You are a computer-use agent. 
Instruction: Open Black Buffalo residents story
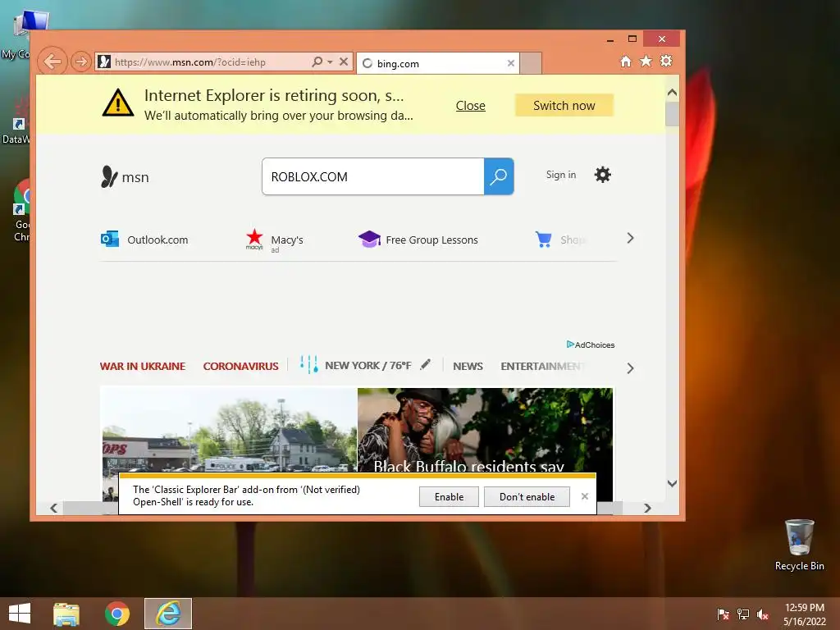(x=486, y=430)
